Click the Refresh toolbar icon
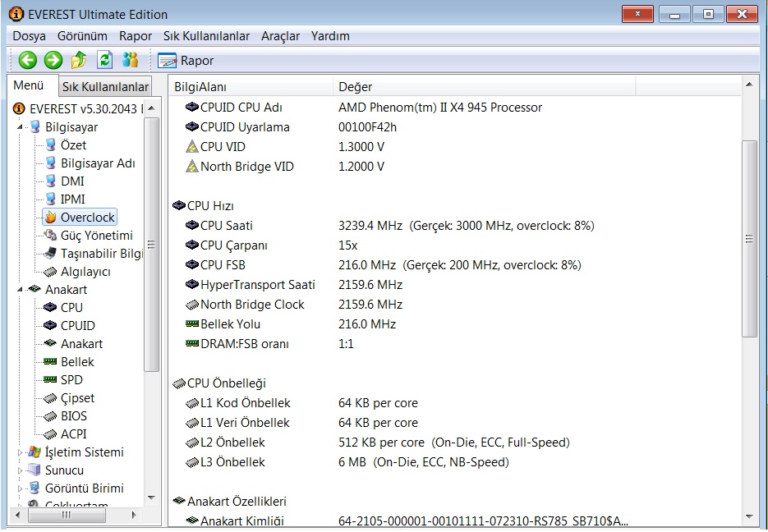This screenshot has height=532, width=768. tap(104, 60)
